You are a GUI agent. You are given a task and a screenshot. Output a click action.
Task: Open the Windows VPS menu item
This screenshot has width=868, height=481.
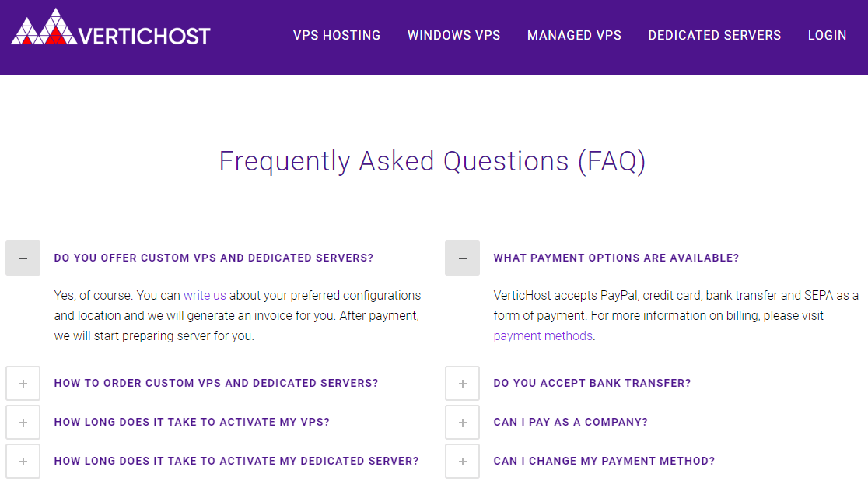454,36
